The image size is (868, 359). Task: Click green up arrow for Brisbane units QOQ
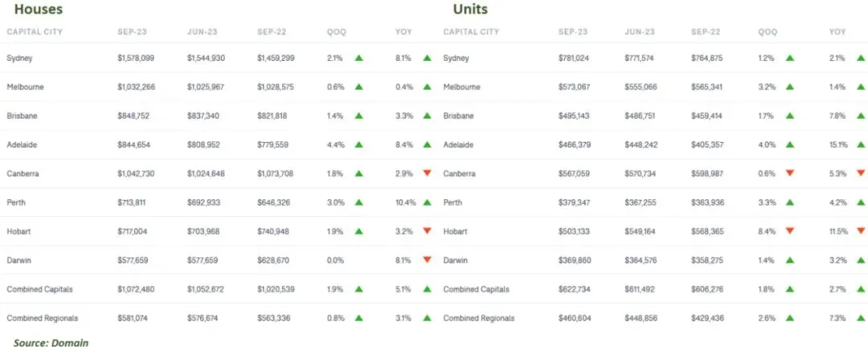(x=790, y=116)
